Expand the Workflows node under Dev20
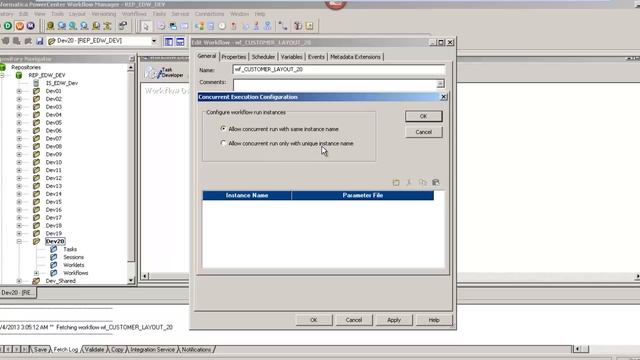Viewport: 640px width, 360px height. pyautogui.click(x=36, y=273)
